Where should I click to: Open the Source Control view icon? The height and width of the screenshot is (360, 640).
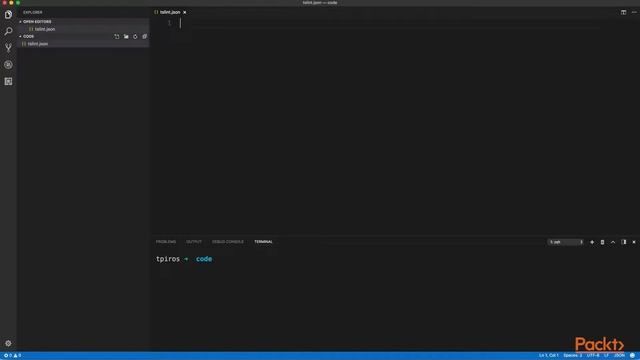[8, 48]
